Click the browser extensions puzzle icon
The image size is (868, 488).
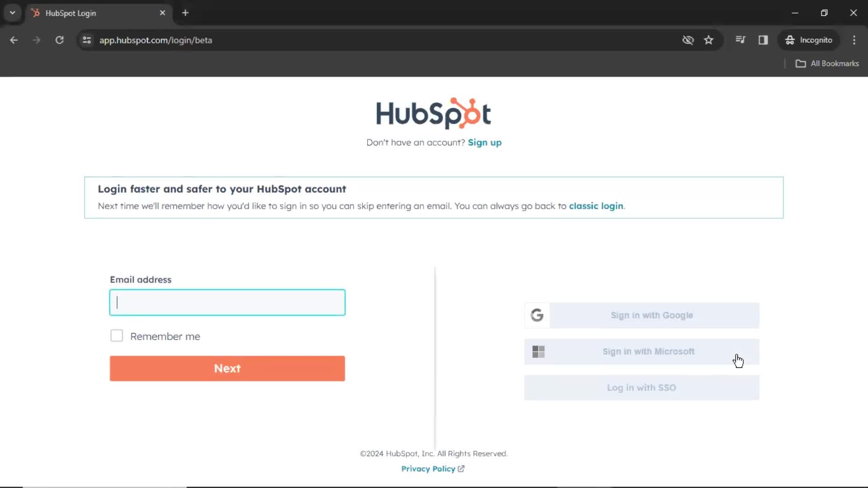(x=740, y=40)
